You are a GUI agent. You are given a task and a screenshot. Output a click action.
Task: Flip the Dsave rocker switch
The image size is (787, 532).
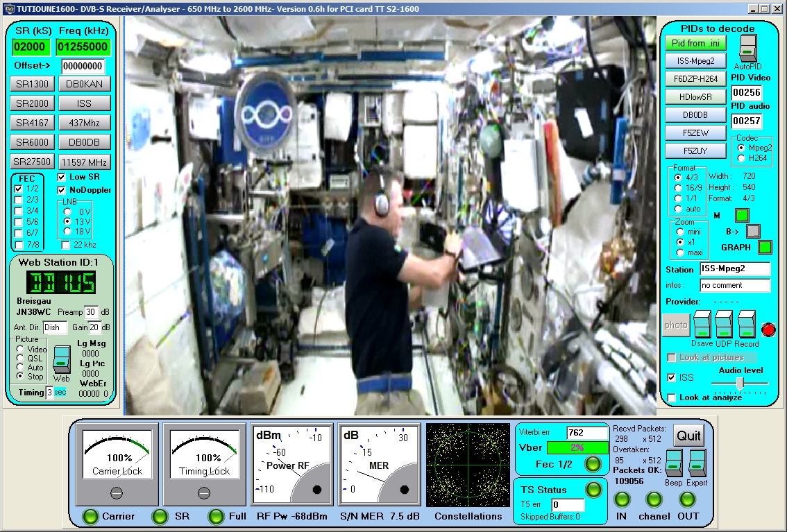coord(702,324)
